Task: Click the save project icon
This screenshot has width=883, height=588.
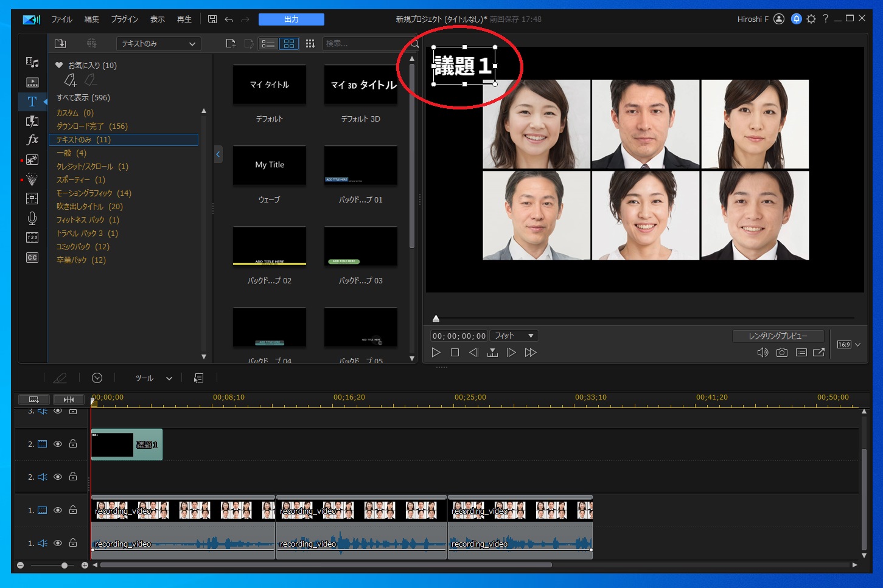Action: coord(212,19)
